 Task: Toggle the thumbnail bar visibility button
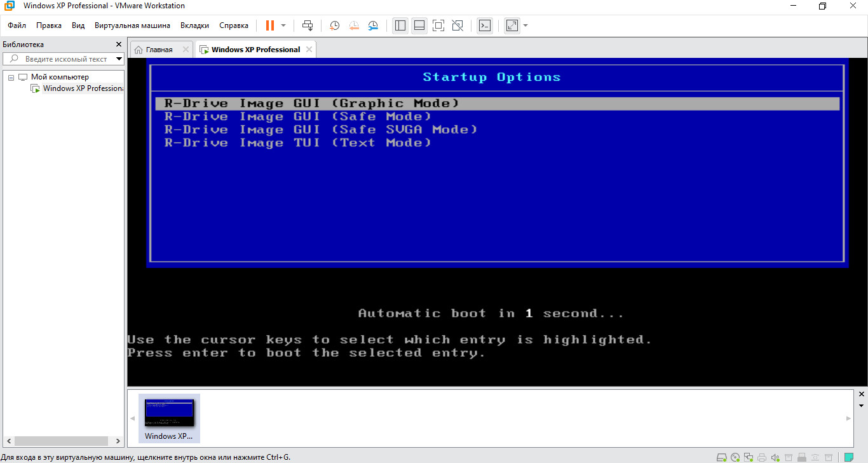pos(419,25)
